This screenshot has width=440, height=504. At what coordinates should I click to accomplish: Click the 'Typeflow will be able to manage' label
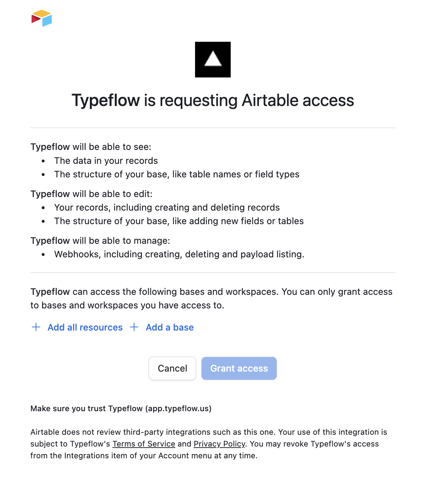click(x=100, y=241)
